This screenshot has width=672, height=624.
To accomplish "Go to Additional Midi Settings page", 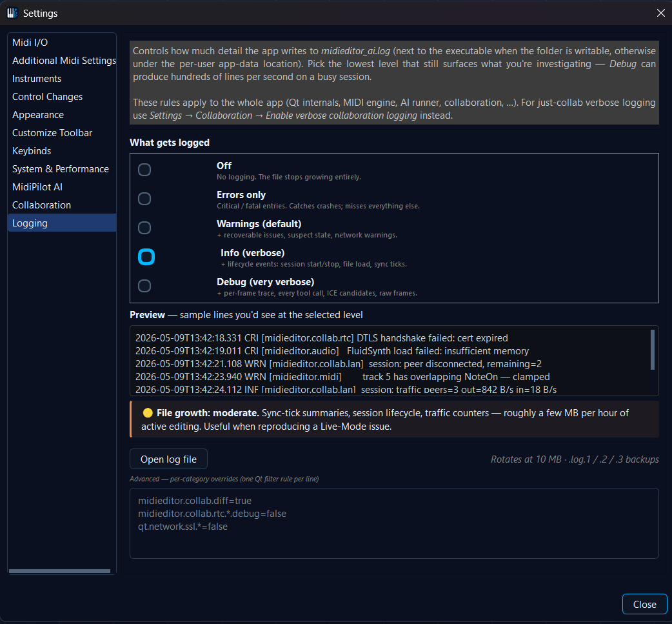I will click(62, 61).
